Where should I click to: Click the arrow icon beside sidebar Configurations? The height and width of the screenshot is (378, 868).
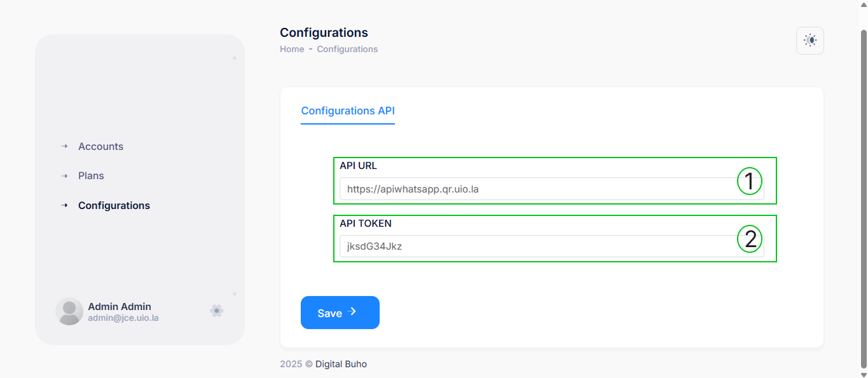point(64,205)
